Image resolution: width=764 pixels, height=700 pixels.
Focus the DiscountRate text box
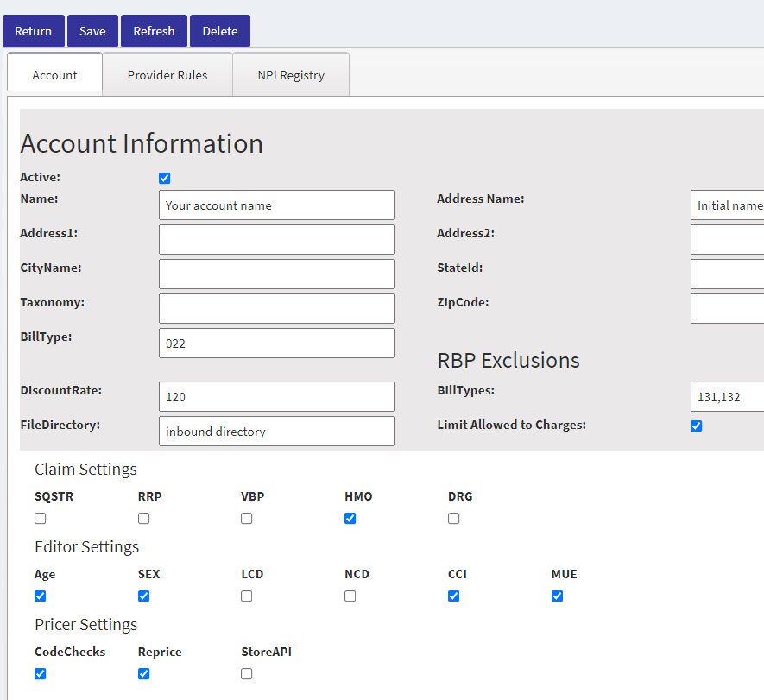[x=276, y=397]
